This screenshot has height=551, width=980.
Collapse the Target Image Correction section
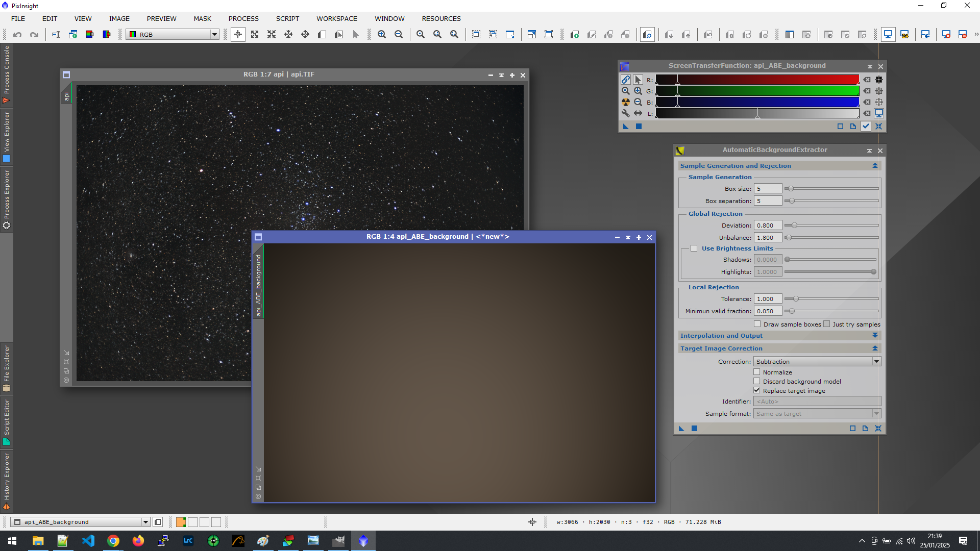[875, 348]
